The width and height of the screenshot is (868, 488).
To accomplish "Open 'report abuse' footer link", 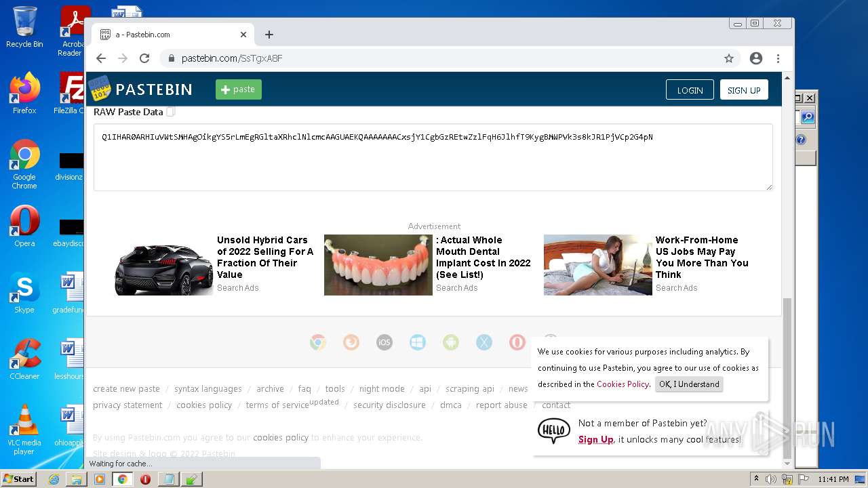I will (x=502, y=405).
